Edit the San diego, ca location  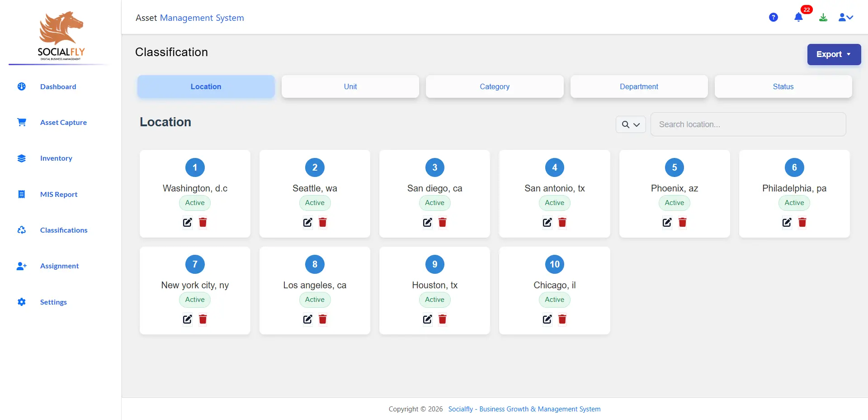click(x=427, y=222)
